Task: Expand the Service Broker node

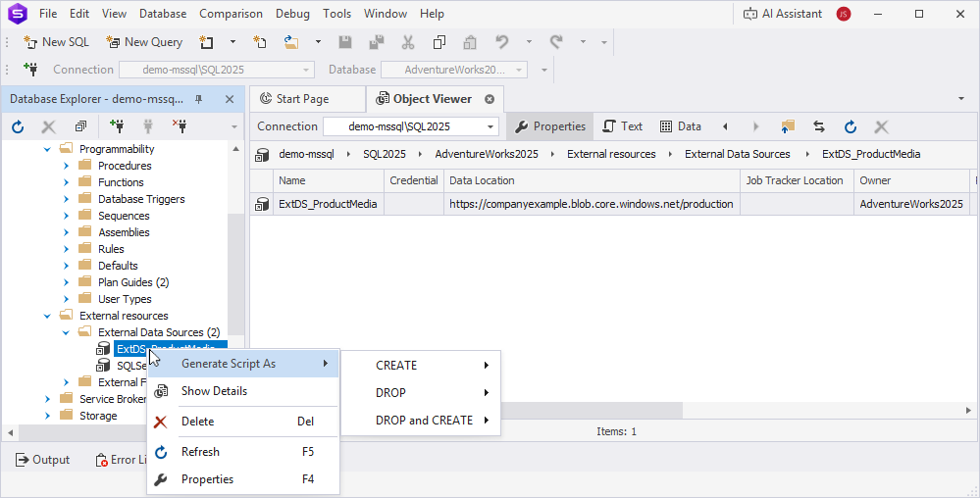Action: click(47, 399)
